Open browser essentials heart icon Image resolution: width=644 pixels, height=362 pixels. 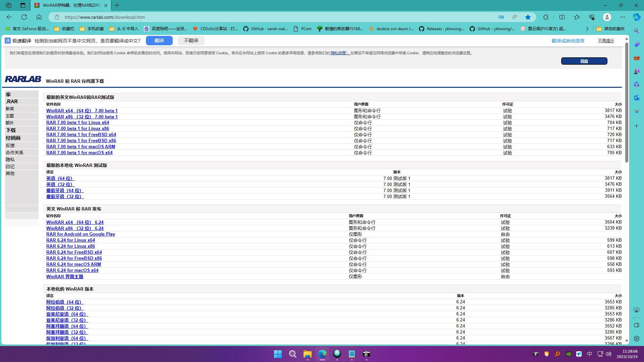click(592, 17)
